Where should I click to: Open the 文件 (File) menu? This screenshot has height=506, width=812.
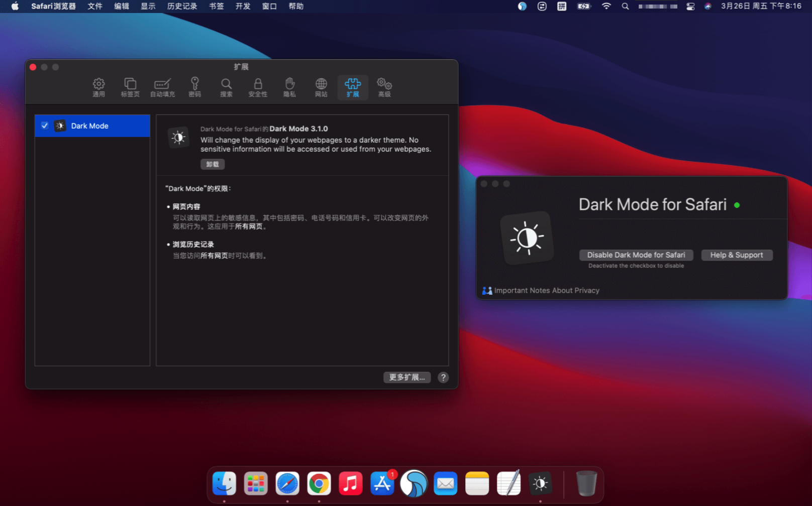click(x=95, y=6)
